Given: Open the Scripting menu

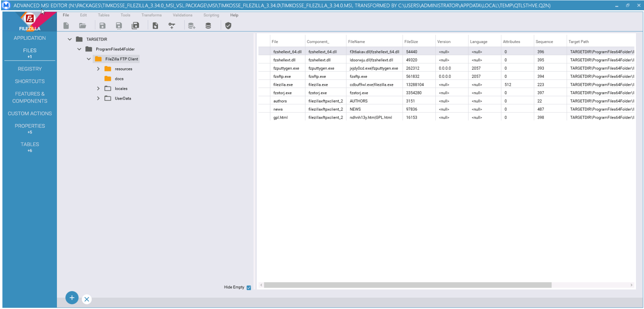Looking at the screenshot, I should (x=211, y=15).
